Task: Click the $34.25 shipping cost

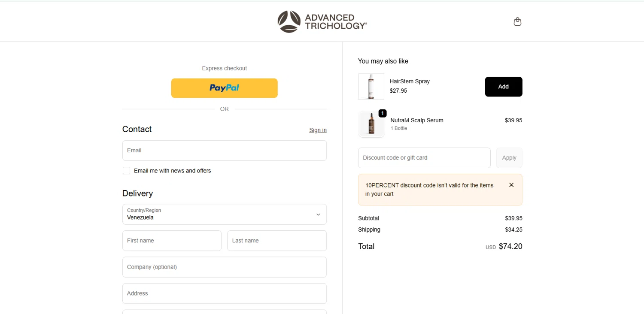Action: point(513,229)
